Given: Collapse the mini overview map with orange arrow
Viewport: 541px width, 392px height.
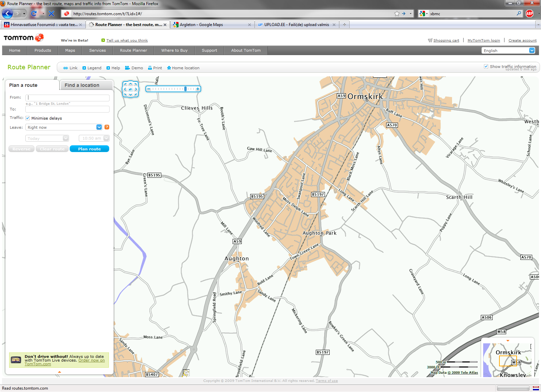Looking at the screenshot, I should click(x=508, y=341).
